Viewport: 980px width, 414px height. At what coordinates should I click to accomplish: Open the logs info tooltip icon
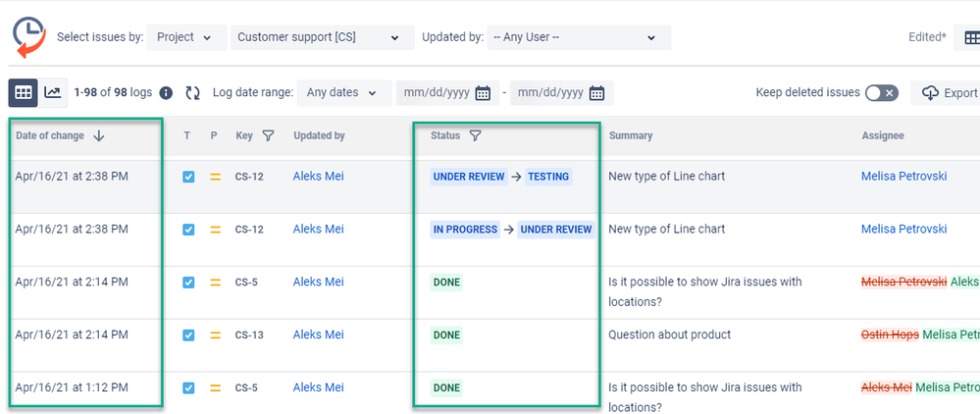(x=166, y=93)
